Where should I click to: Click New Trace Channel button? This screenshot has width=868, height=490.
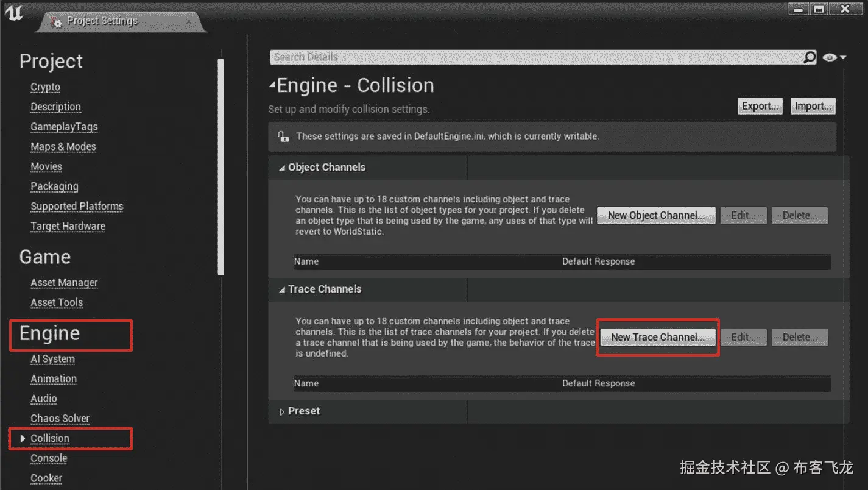tap(658, 337)
